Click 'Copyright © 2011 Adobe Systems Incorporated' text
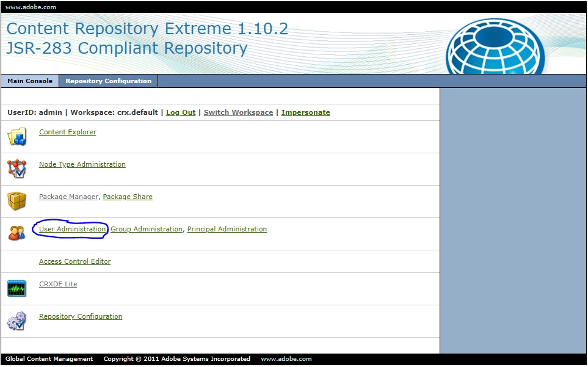 point(176,358)
